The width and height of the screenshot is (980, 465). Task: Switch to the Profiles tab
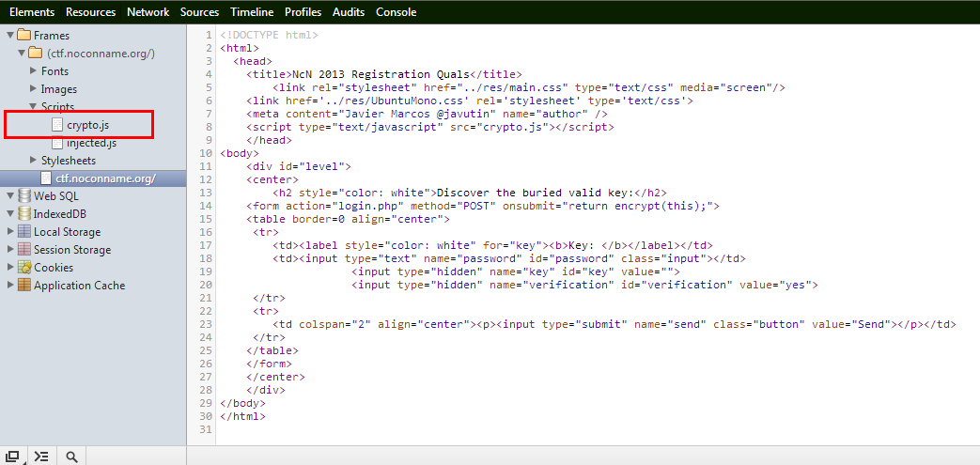303,12
